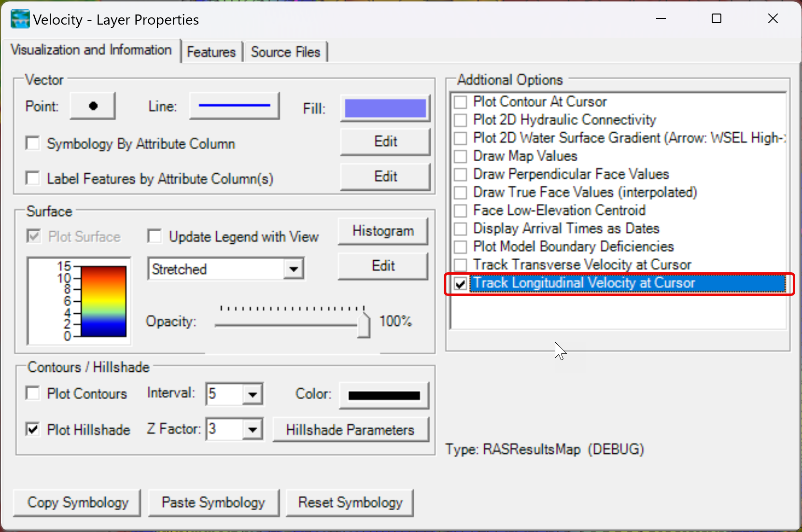The width and height of the screenshot is (802, 532).
Task: Open the contour Interval dropdown
Action: (253, 394)
